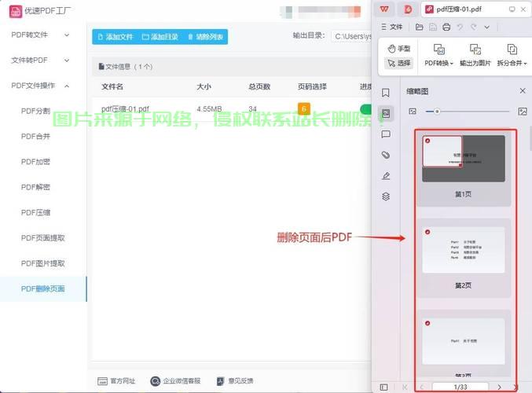Go to previous page arrow in WPS
This screenshot has width=532, height=393.
(x=422, y=387)
